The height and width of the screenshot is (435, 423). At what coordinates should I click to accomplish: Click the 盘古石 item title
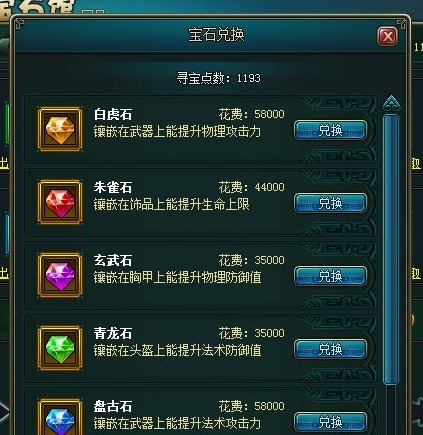click(x=113, y=406)
